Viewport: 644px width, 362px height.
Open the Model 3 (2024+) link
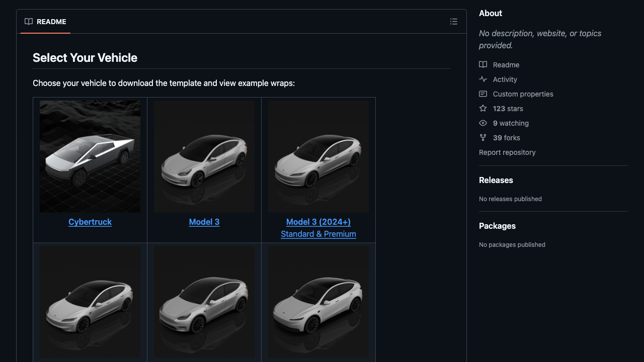click(x=318, y=222)
